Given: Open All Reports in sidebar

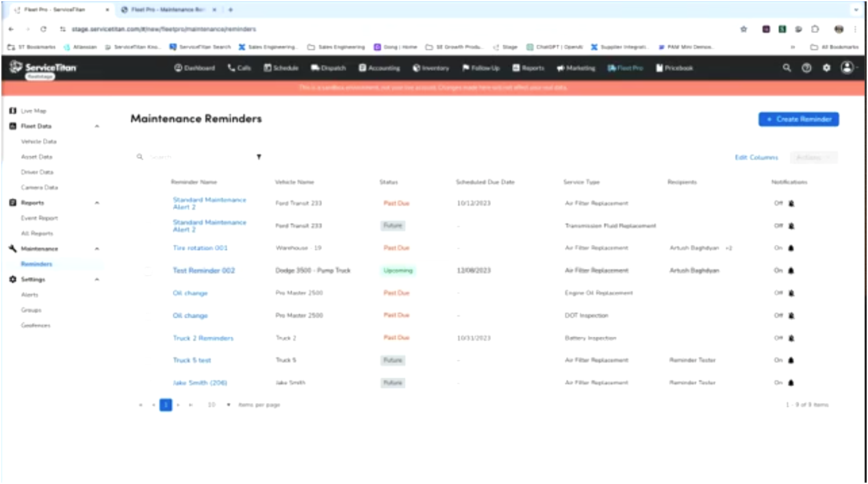Looking at the screenshot, I should point(37,233).
